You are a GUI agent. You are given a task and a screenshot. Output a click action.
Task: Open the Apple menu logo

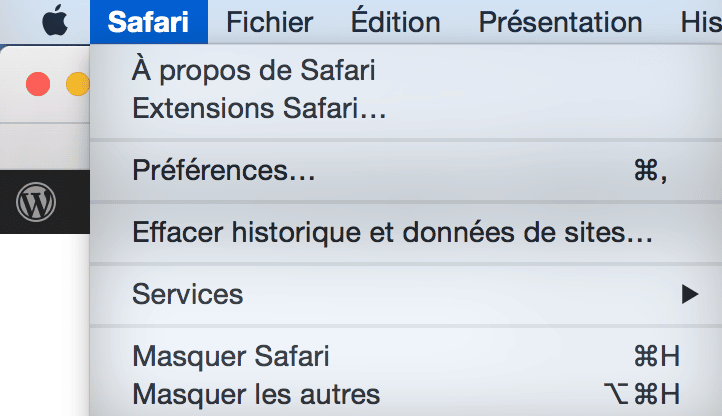tap(55, 21)
